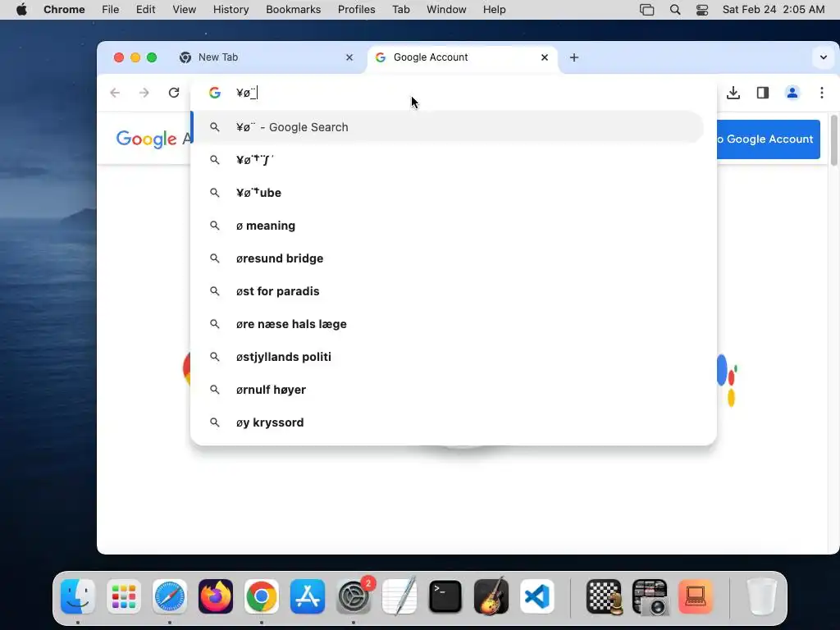Click the Google logo on the page

coord(146,139)
